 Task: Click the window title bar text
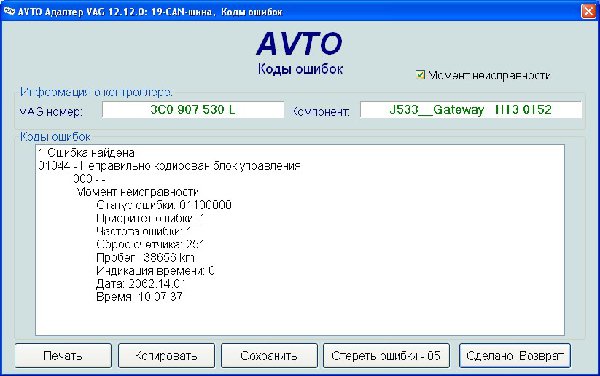pos(150,12)
